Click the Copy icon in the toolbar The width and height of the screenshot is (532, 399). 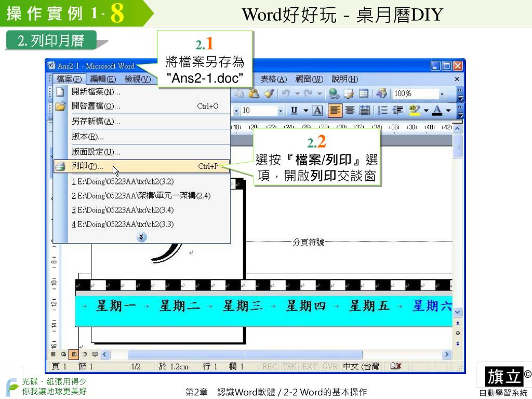(x=239, y=93)
